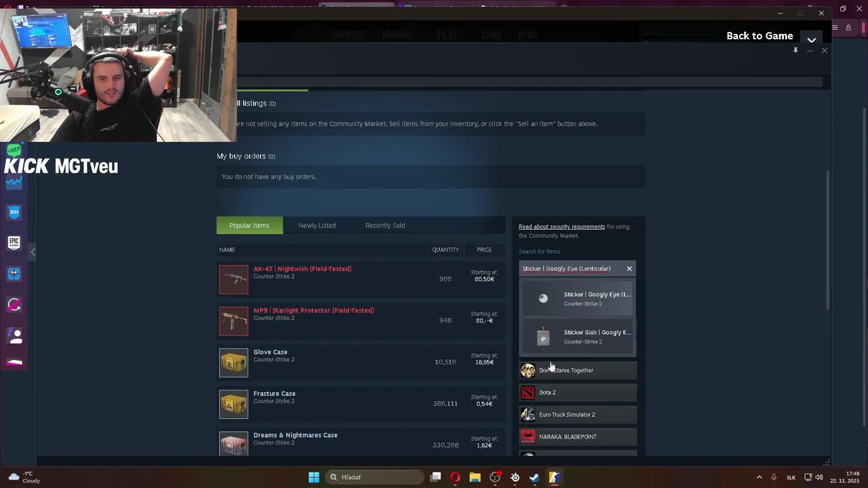Open File Explorer from taskbar
868x488 pixels.
click(x=475, y=477)
